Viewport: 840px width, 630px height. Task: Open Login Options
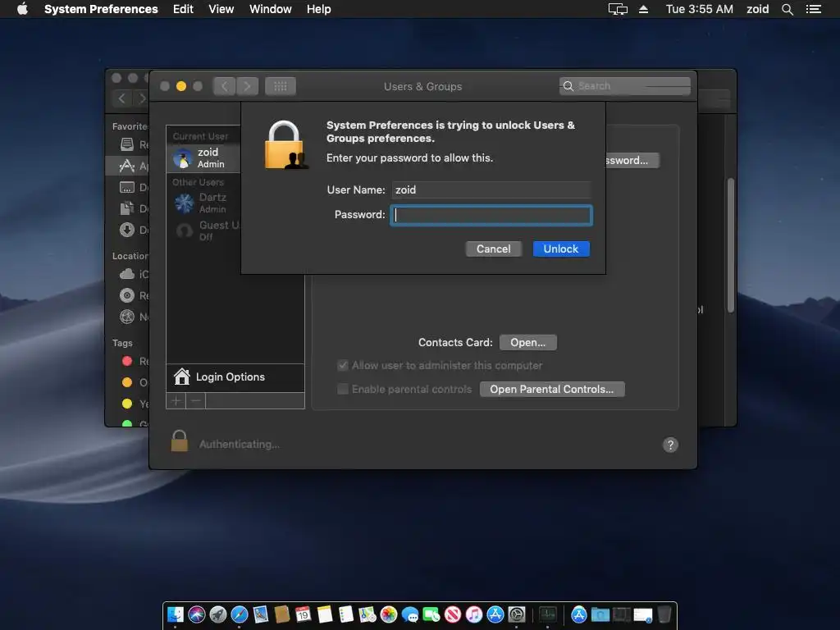(x=235, y=377)
